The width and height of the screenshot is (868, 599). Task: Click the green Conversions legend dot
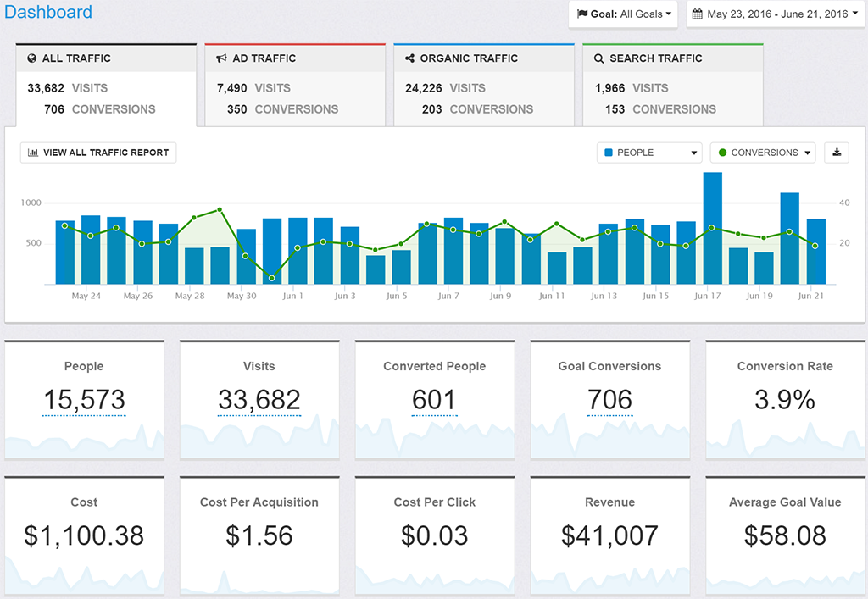click(x=722, y=153)
